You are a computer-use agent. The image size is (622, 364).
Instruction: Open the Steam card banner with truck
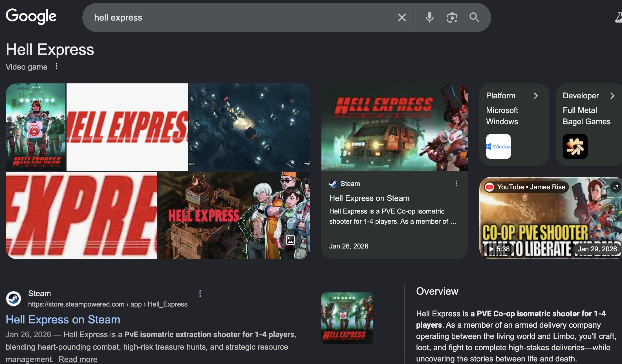click(x=395, y=127)
